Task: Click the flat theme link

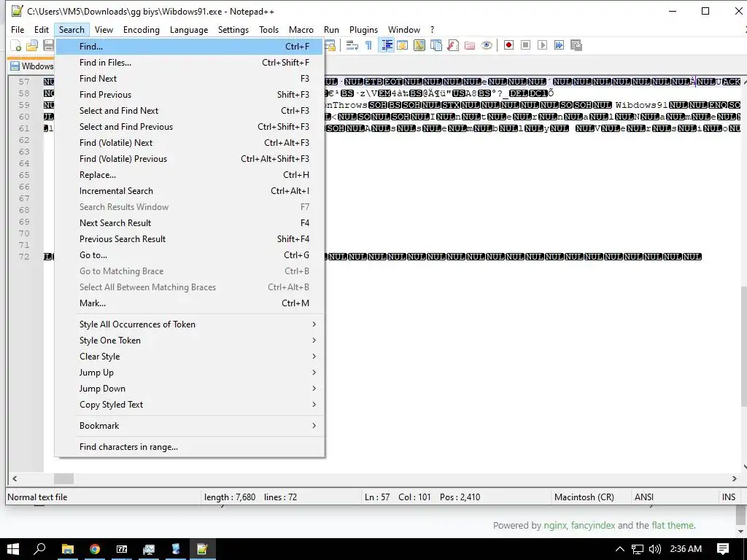Action: point(673,525)
